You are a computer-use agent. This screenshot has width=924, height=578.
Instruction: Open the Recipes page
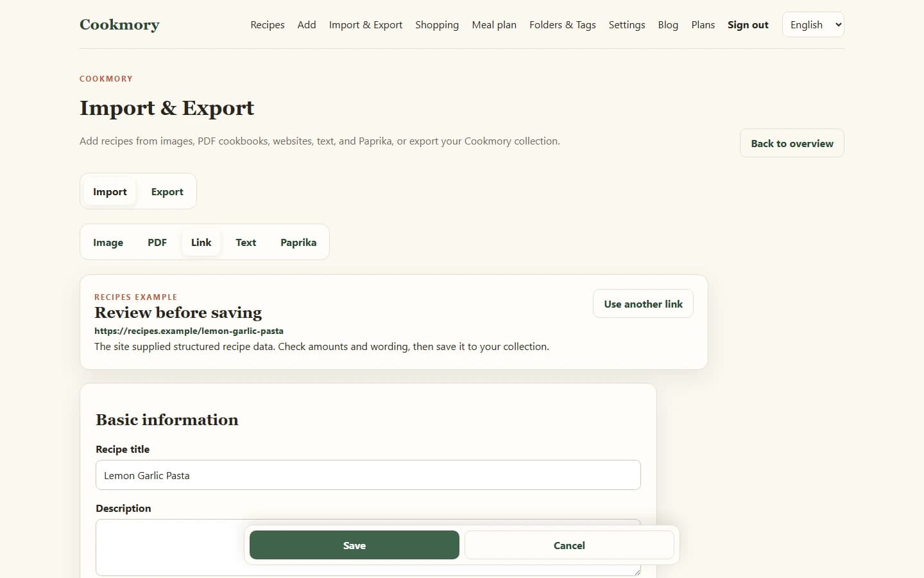coord(268,24)
